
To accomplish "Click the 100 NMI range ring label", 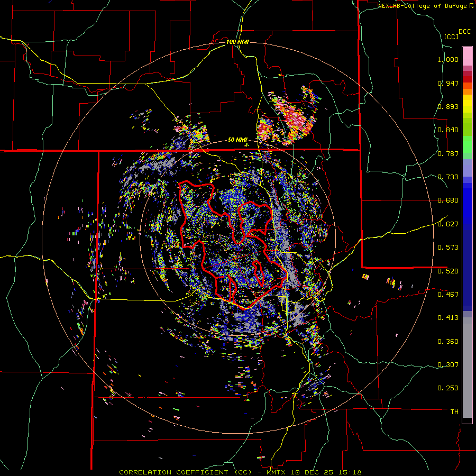I will point(237,42).
